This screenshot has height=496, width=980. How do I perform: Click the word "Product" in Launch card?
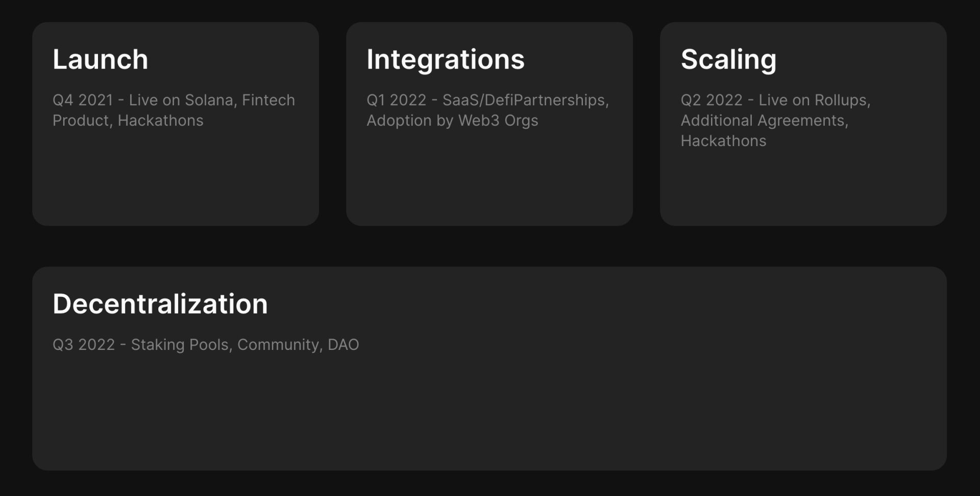point(81,121)
